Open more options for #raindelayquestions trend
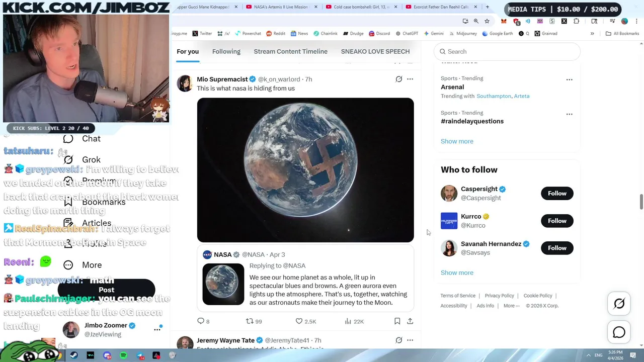Image resolution: width=644 pixels, height=362 pixels. (570, 114)
